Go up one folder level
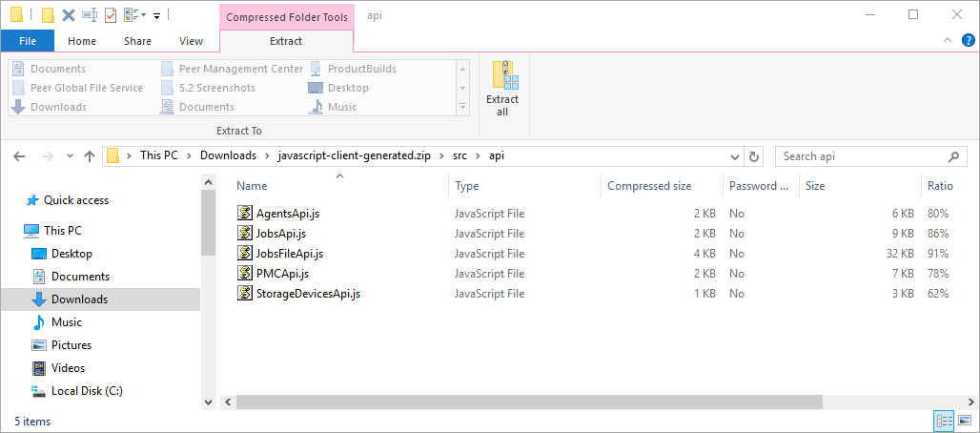980x433 pixels. click(90, 156)
